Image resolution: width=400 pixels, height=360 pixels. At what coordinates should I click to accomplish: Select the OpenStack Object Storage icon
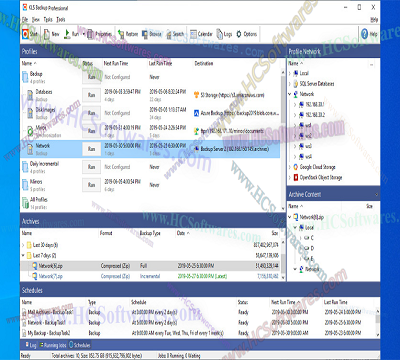click(296, 177)
